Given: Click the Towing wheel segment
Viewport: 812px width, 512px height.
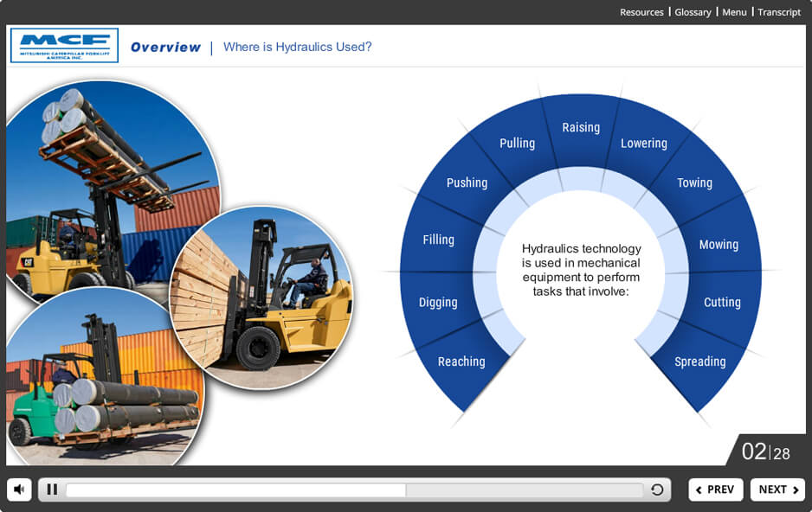Looking at the screenshot, I should pos(694,183).
